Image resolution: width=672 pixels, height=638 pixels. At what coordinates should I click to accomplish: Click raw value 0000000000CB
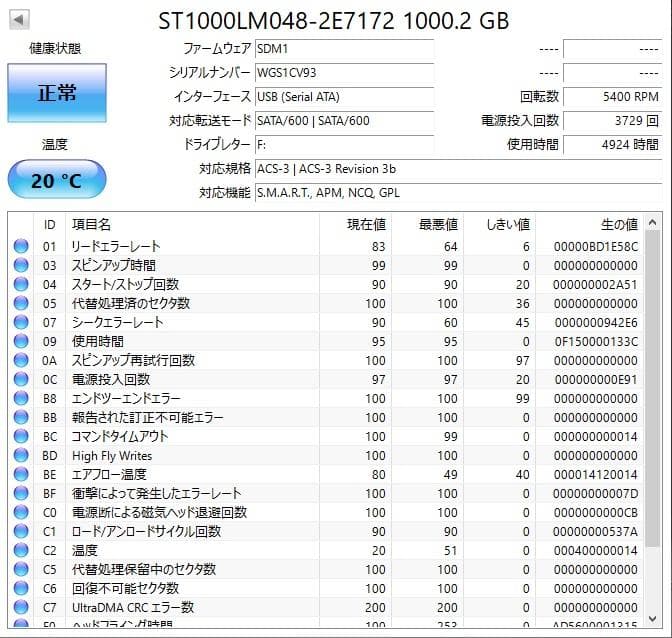596,512
